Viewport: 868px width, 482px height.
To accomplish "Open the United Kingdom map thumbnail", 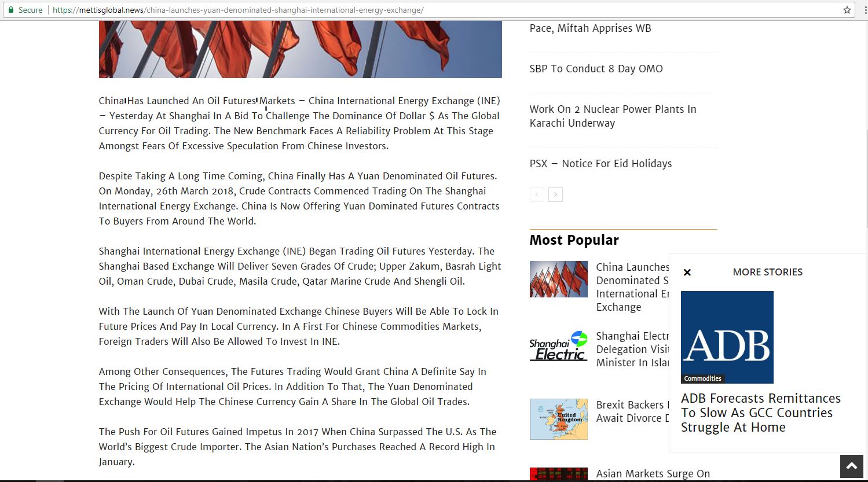I will coord(559,419).
